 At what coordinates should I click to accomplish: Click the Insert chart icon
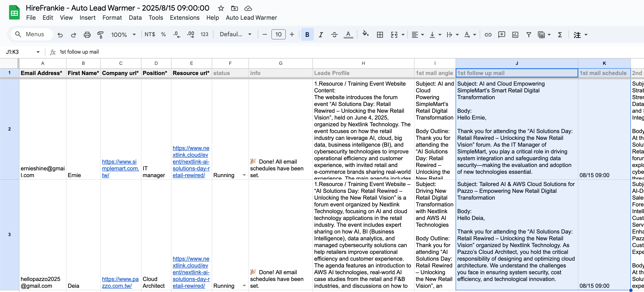click(515, 35)
